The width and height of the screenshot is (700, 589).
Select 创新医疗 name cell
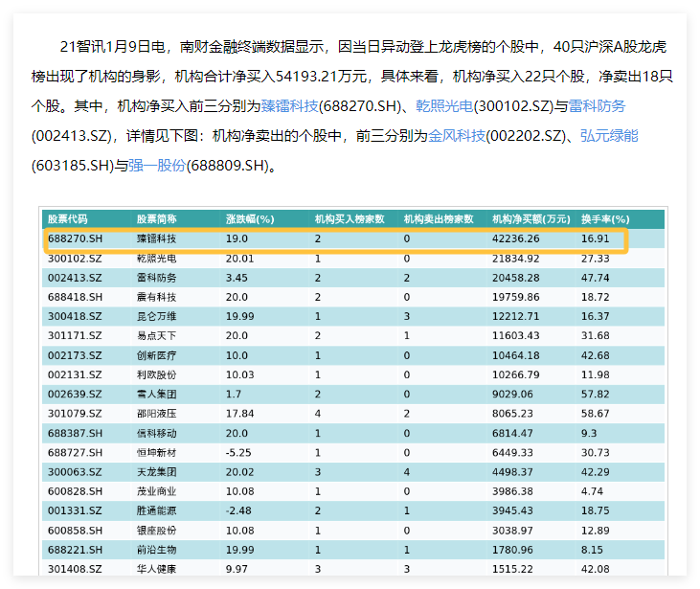tap(157, 355)
